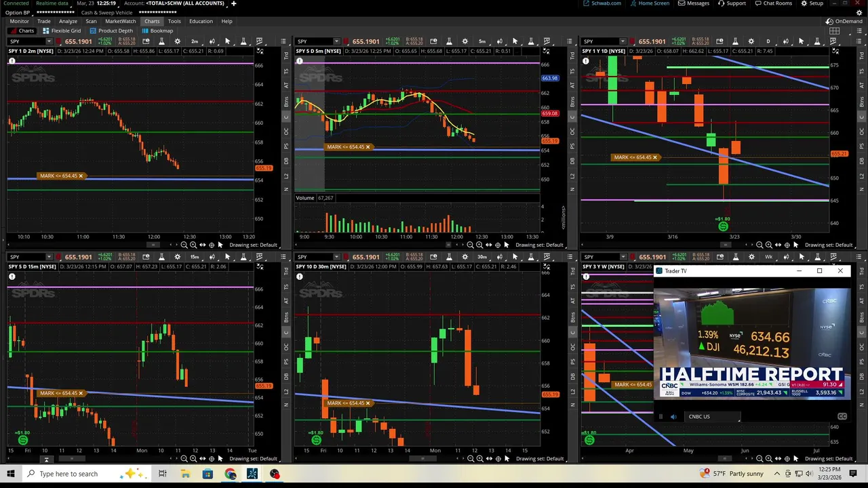Pause the Trader TV video
This screenshot has width=868, height=488.
pyautogui.click(x=660, y=416)
